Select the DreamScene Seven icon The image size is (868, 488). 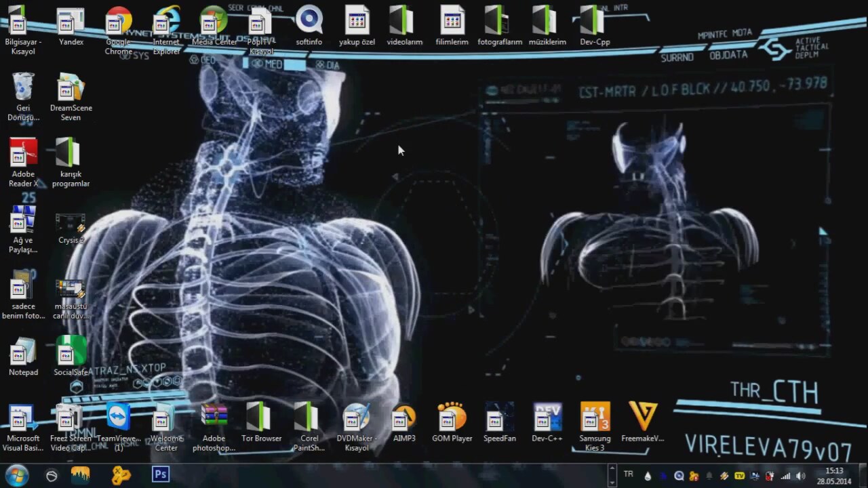point(71,97)
